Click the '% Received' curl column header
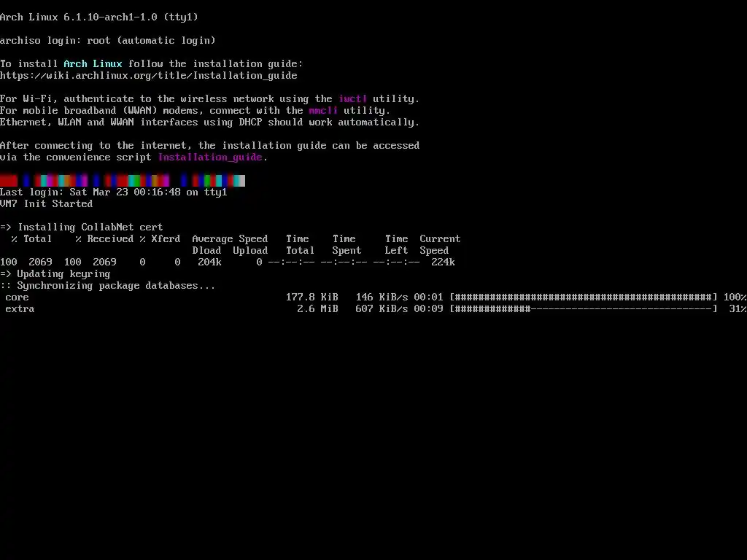 pyautogui.click(x=104, y=239)
